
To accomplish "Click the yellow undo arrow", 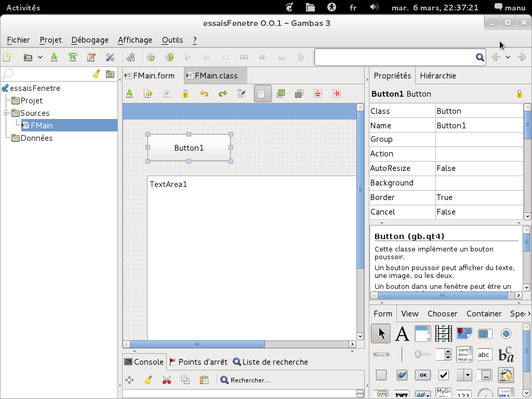I will click(204, 94).
